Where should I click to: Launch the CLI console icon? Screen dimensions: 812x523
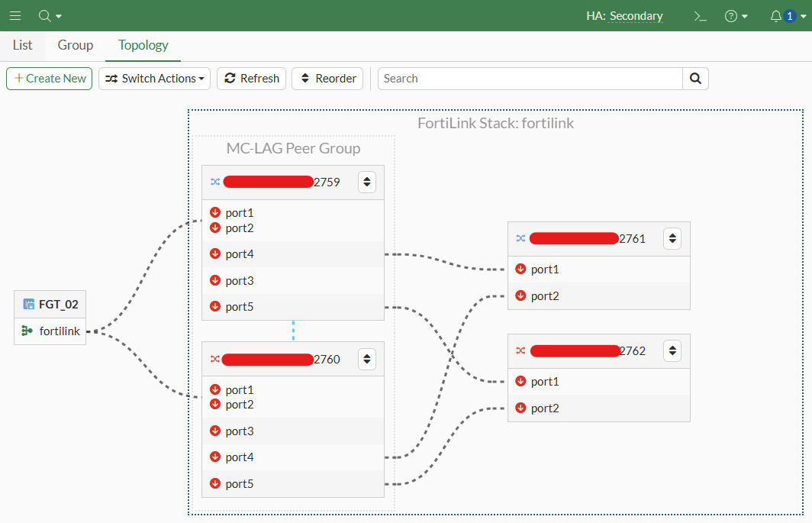point(700,16)
